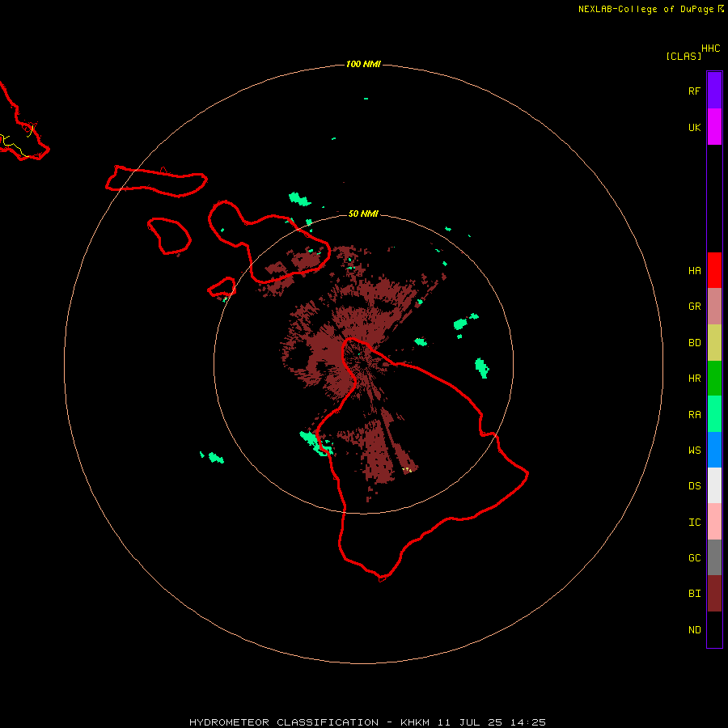Click the GC legend label
This screenshot has height=728, width=728.
pos(694,558)
